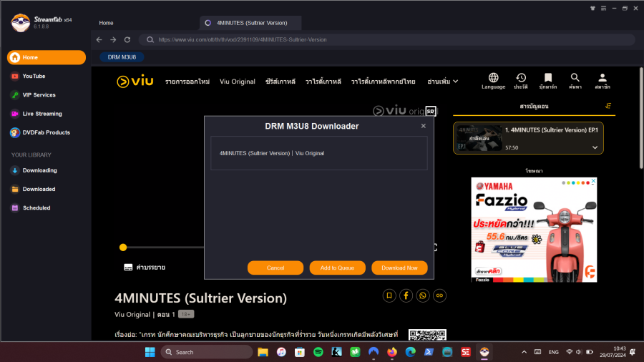Share show on Facebook
This screenshot has width=644, height=362.
point(406,295)
